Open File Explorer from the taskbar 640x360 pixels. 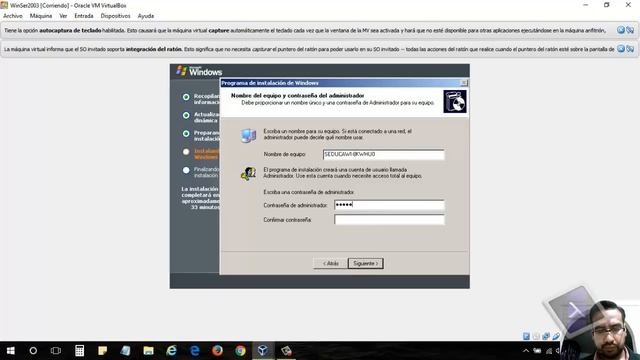click(148, 351)
